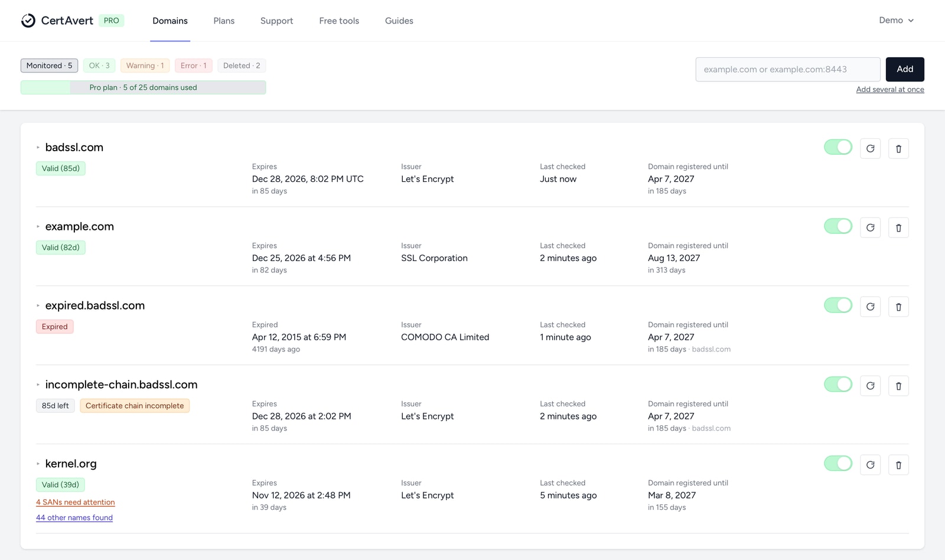Delete the badssl.com domain
The image size is (945, 560).
[x=898, y=149]
